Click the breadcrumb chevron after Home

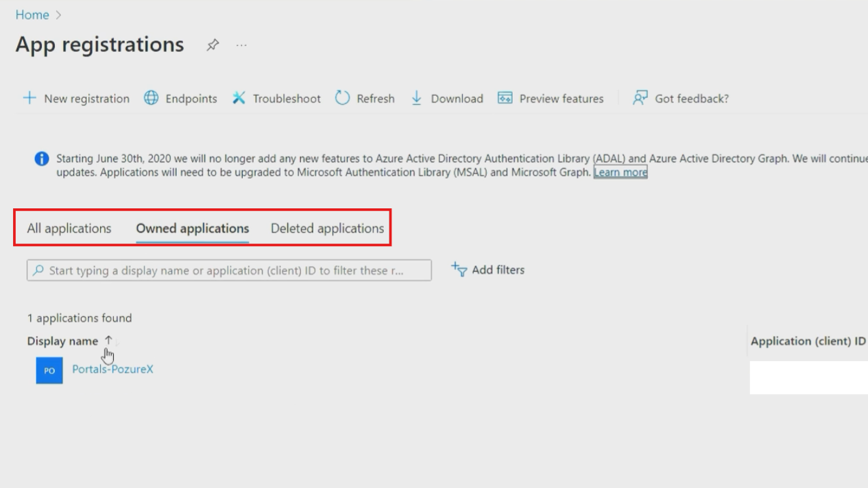click(x=58, y=15)
